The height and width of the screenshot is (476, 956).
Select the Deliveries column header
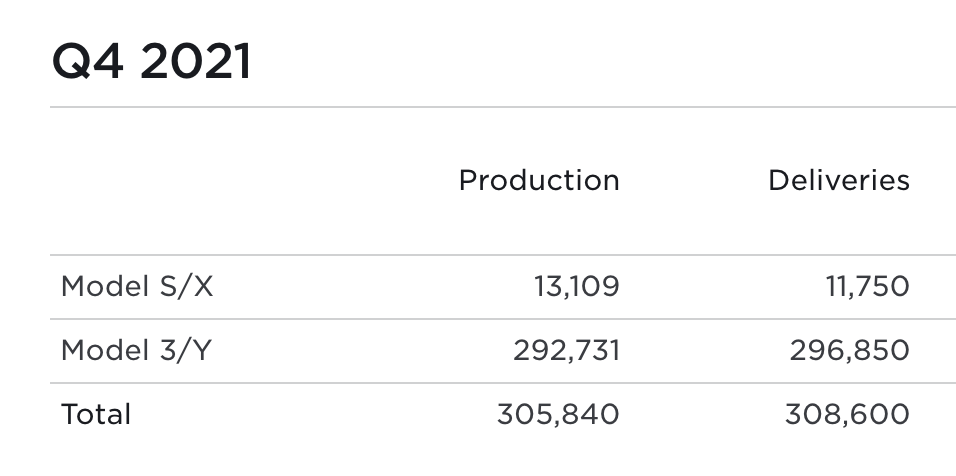(x=838, y=181)
